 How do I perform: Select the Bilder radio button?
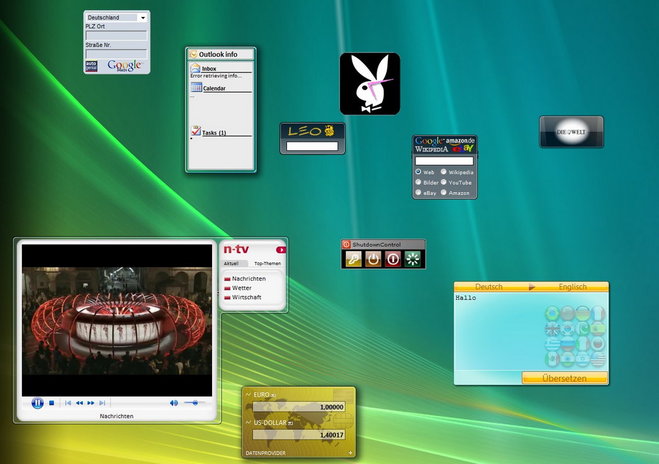(x=418, y=182)
